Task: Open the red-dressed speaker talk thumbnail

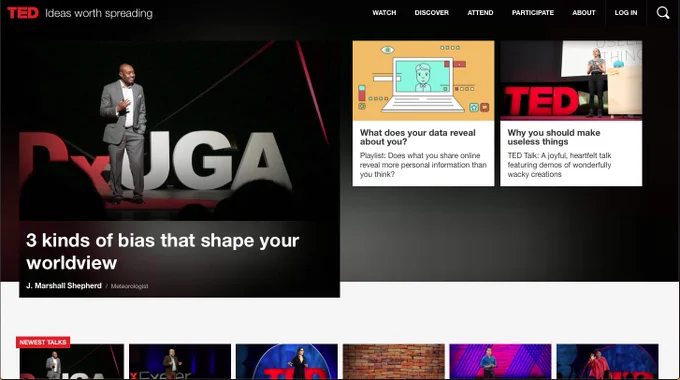Action: [608, 361]
